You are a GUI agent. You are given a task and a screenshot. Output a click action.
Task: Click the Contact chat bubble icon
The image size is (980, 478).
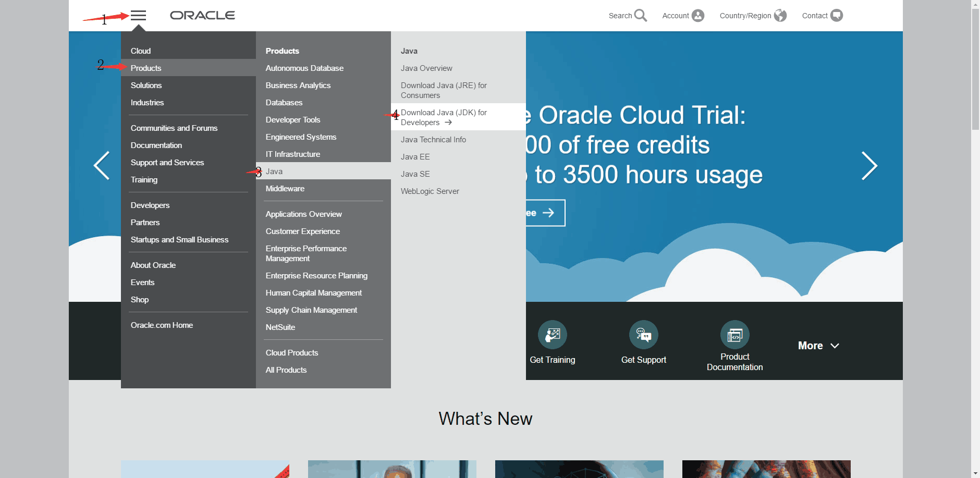[x=837, y=16]
